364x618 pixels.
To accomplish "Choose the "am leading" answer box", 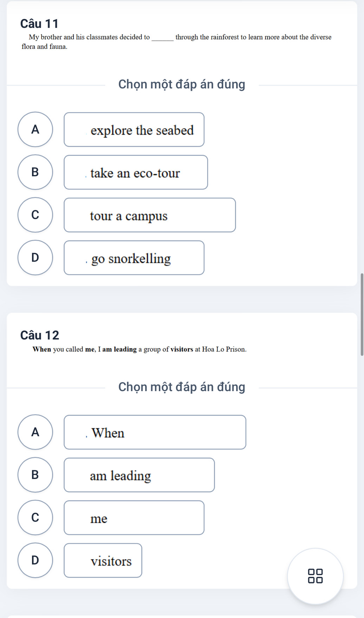I will [x=139, y=475].
